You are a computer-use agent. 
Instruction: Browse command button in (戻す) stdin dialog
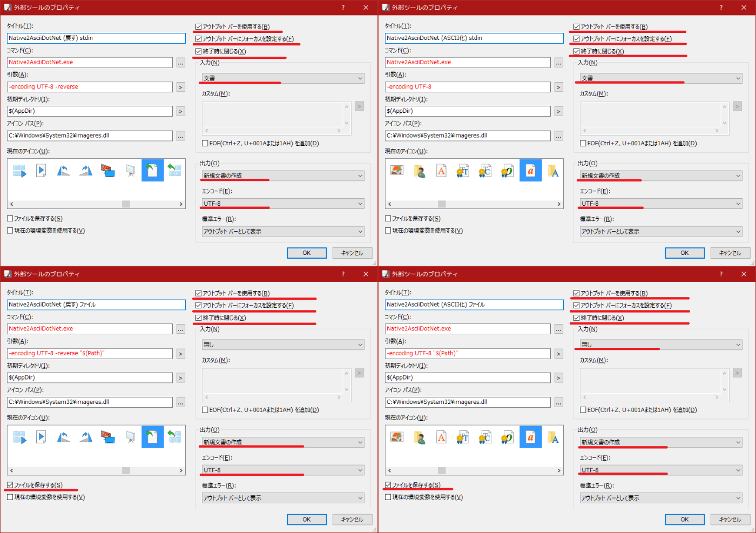[180, 63]
